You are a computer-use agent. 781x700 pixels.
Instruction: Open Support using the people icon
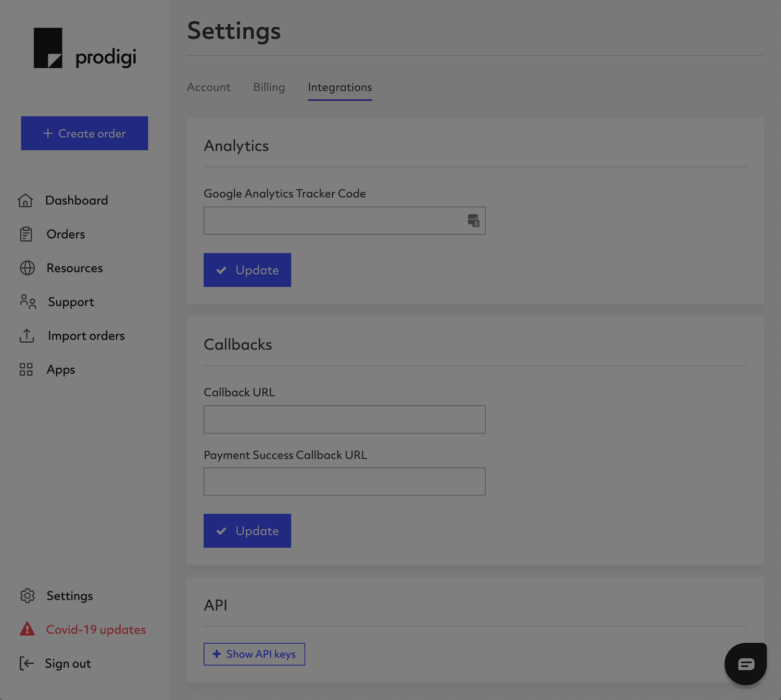[27, 302]
